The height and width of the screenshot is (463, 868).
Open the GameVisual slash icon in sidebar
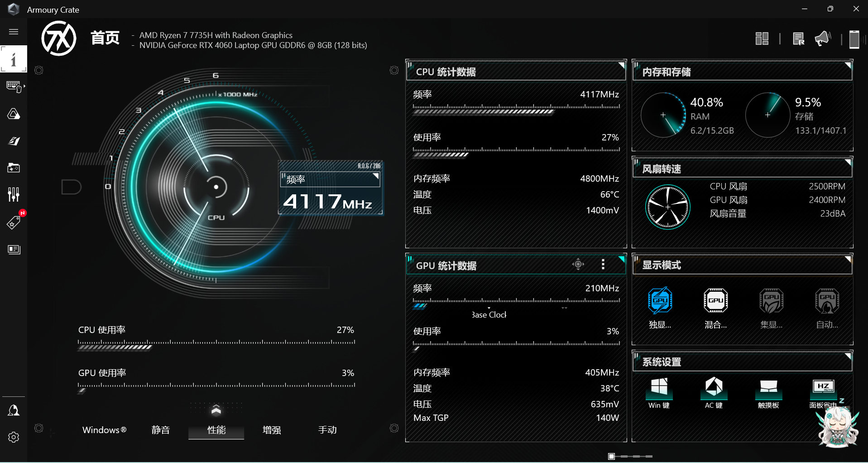[14, 141]
